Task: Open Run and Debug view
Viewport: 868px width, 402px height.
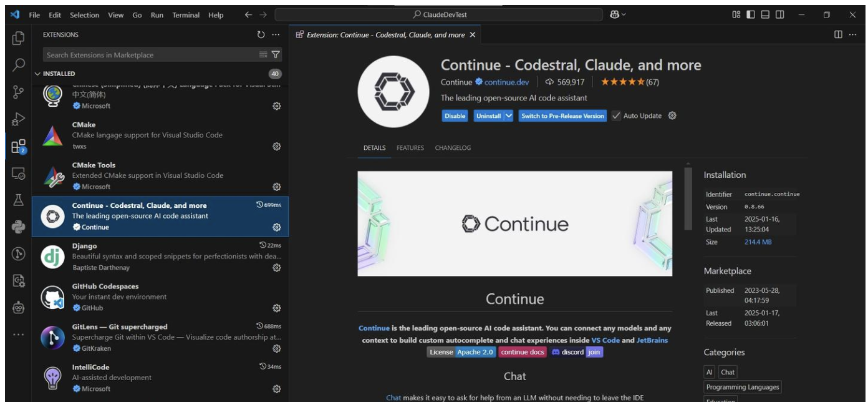Action: [x=18, y=119]
